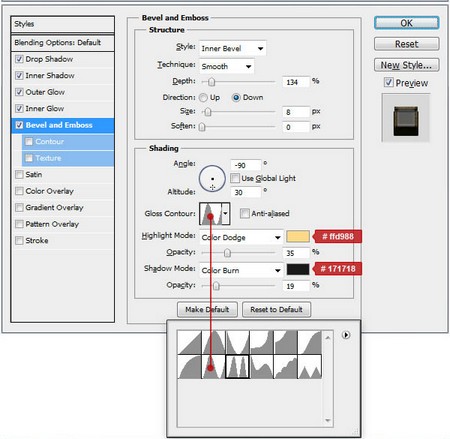Pick the Ring contour preset with red dot
The image size is (450, 439).
[x=214, y=367]
